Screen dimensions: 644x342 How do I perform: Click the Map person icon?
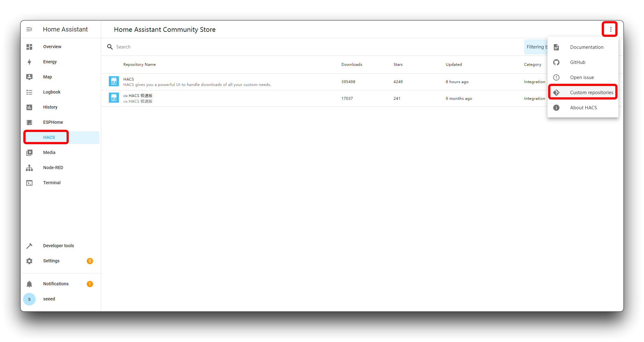(29, 77)
